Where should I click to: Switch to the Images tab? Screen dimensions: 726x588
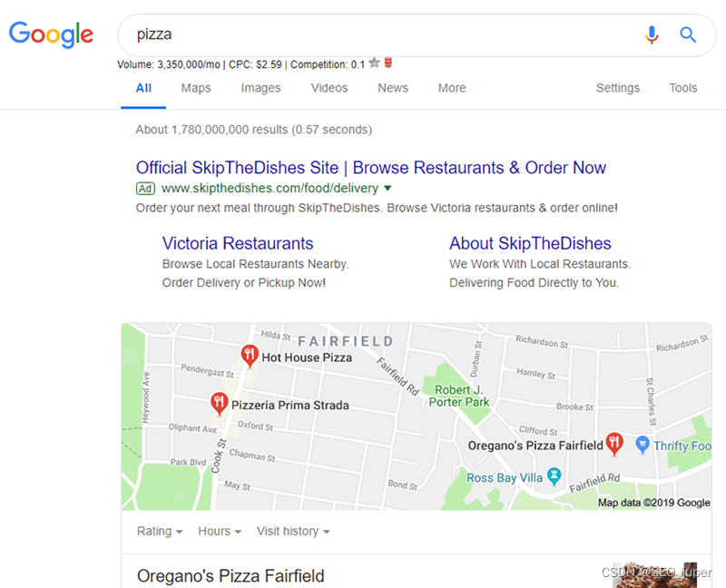click(260, 88)
